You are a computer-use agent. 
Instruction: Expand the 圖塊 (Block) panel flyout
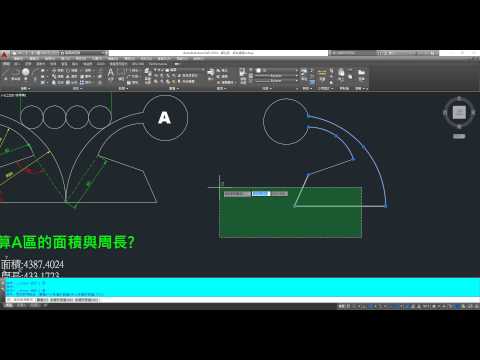tap(221, 88)
